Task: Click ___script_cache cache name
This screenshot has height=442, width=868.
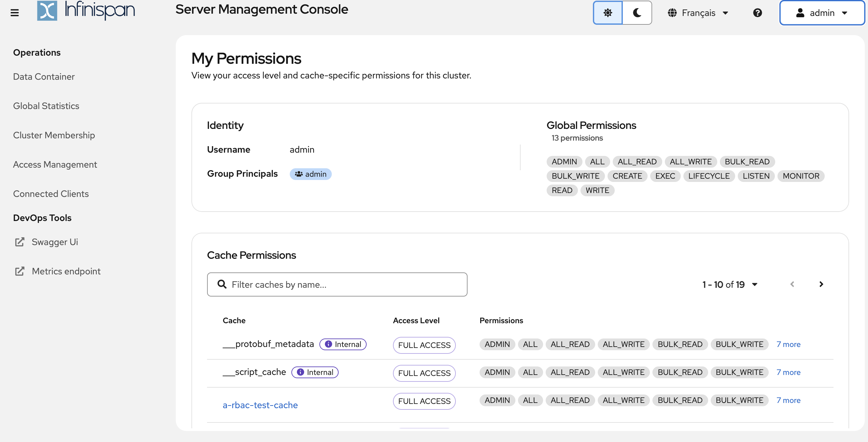Action: click(254, 372)
